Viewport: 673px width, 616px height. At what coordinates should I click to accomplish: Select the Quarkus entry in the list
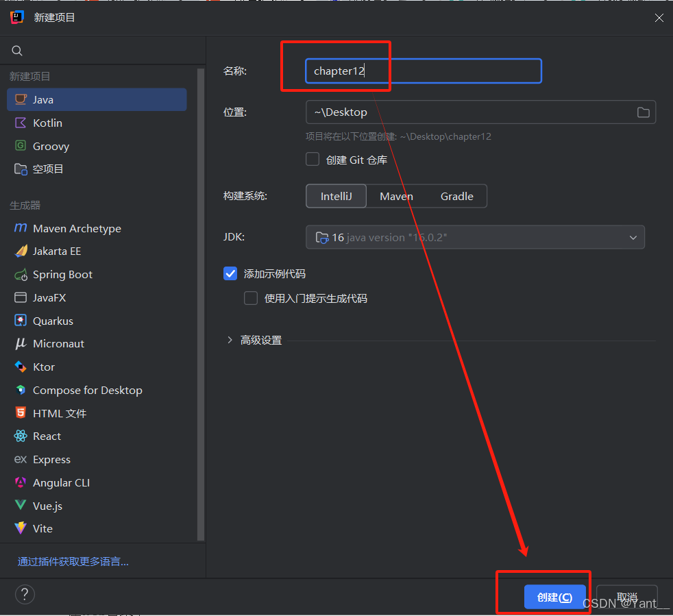(x=97, y=321)
